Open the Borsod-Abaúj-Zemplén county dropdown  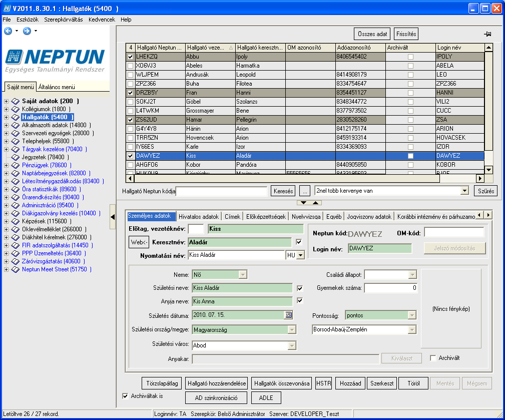point(412,329)
